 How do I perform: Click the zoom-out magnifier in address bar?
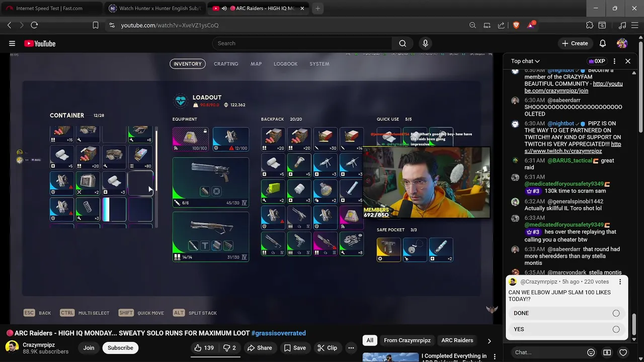(x=472, y=25)
